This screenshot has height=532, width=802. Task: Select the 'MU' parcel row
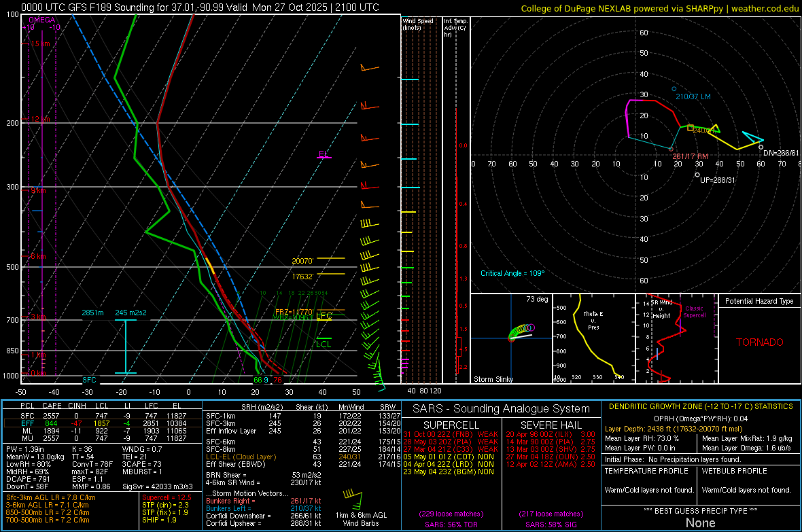(x=103, y=438)
